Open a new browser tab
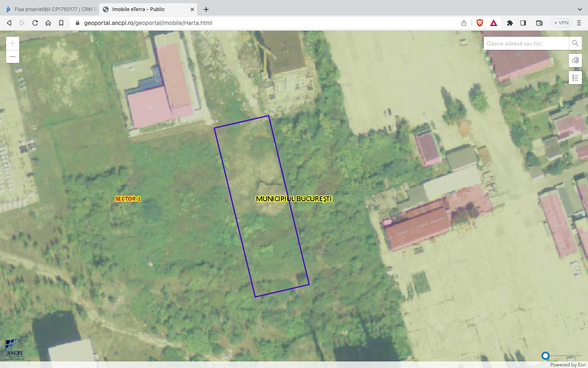Screen dimensions: 588x368 click(206, 9)
